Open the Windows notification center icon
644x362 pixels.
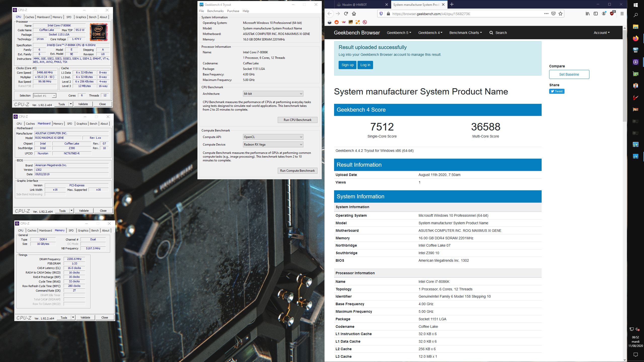click(636, 355)
